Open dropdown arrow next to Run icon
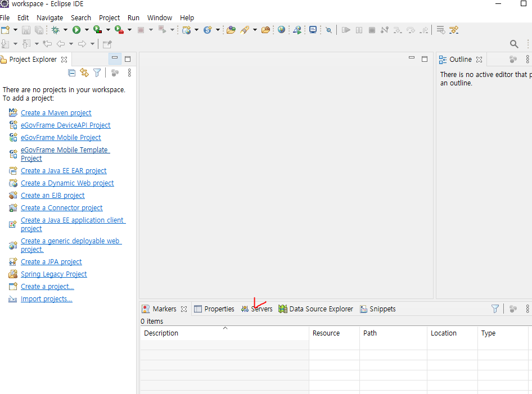Screen dimensions: 532x394 pyautogui.click(x=87, y=30)
